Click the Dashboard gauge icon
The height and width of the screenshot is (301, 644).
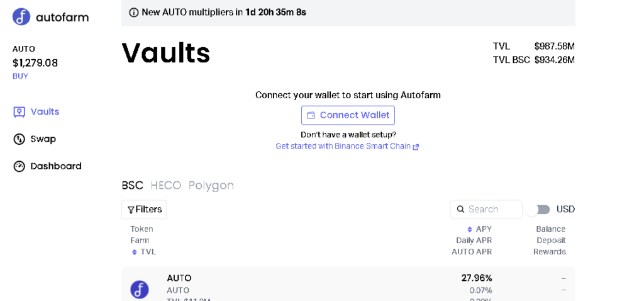coord(19,166)
